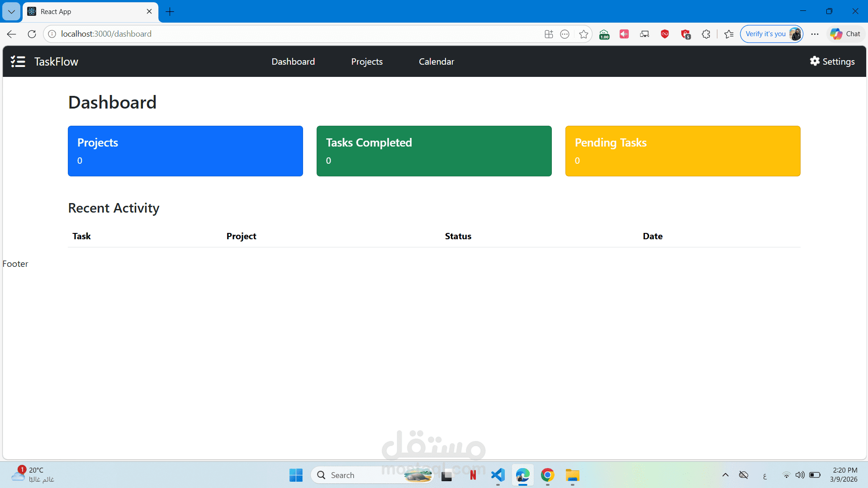
Task: Click the Windows taskbar Search box
Action: (372, 475)
